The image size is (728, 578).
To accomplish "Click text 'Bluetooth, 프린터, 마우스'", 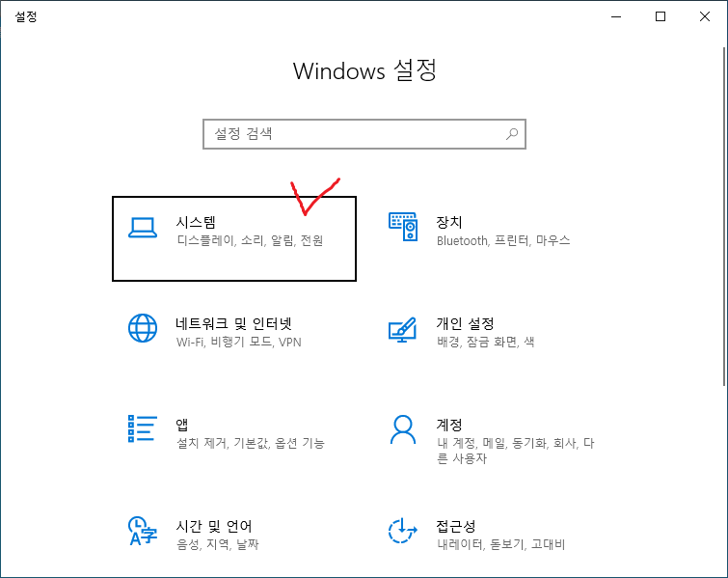I will pos(503,240).
